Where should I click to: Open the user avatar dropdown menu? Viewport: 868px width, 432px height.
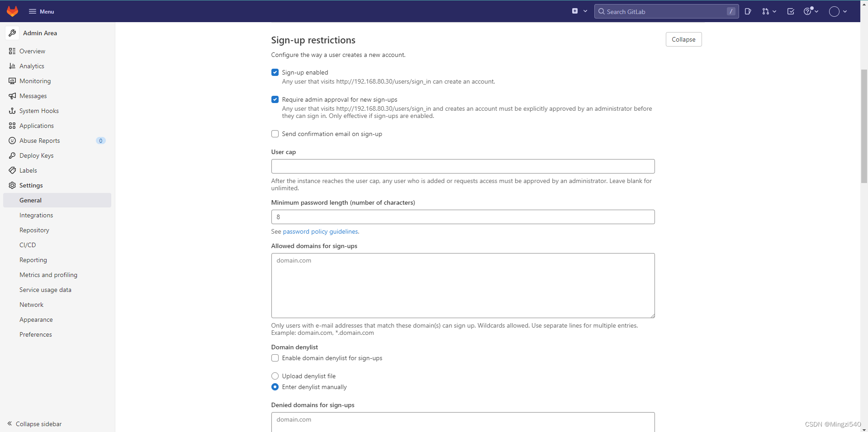838,11
